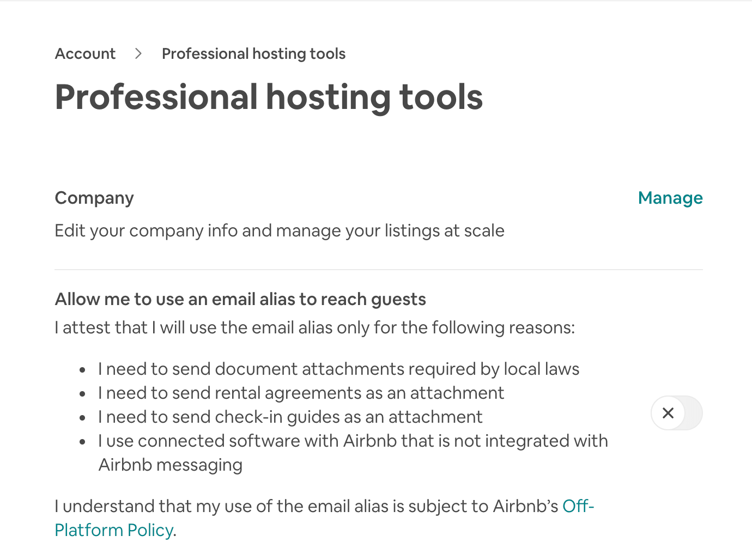Click the breadcrumb chevron separator arrow
Screen dimensions: 752x560
point(138,54)
